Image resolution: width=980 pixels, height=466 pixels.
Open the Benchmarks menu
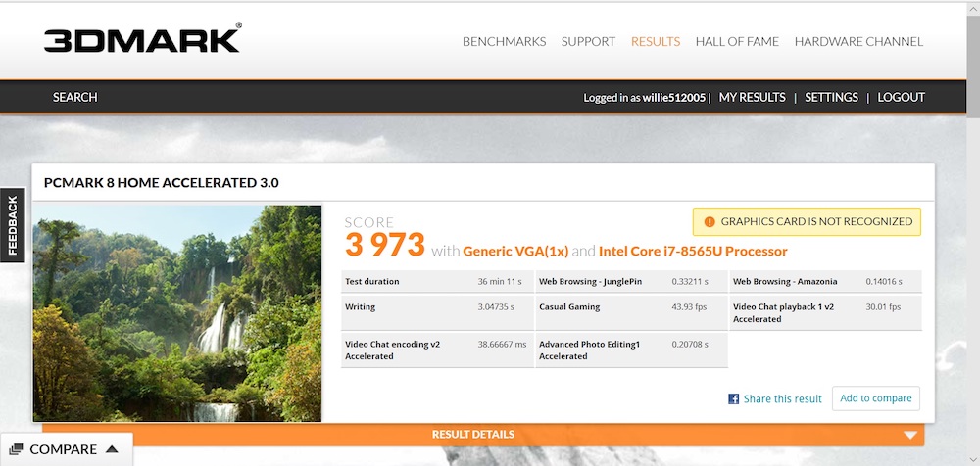click(504, 42)
